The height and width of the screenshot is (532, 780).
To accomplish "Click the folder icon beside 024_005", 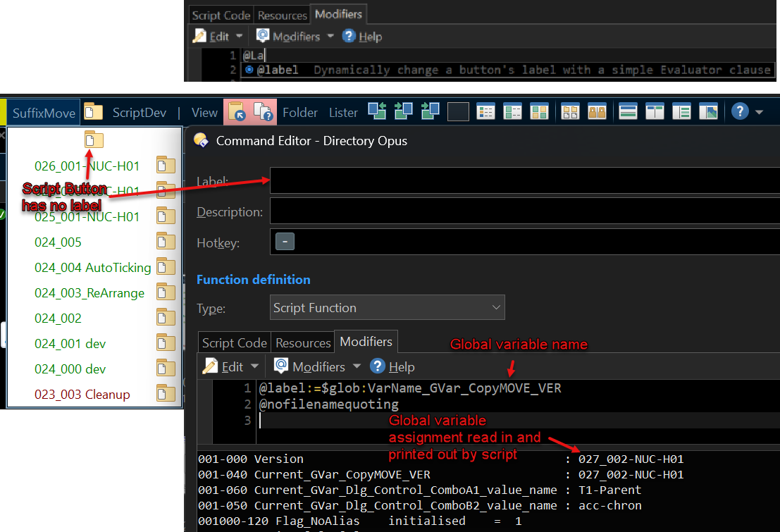I will (x=166, y=242).
